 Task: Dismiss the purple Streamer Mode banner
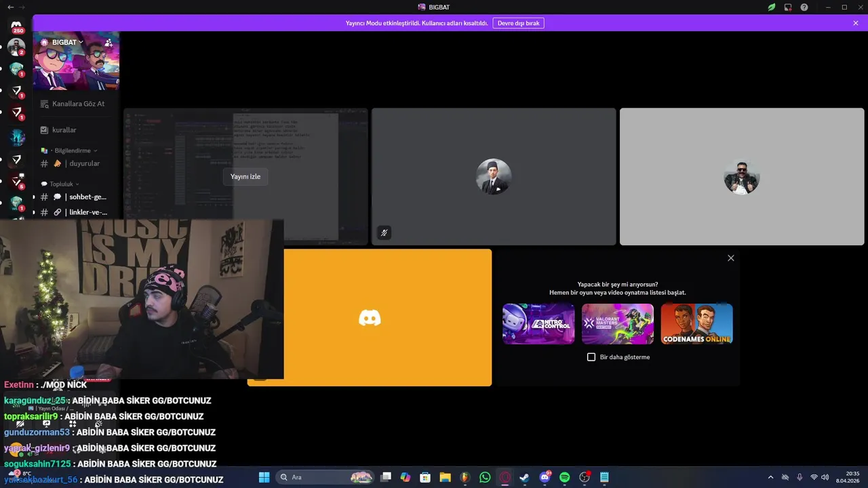coord(856,23)
